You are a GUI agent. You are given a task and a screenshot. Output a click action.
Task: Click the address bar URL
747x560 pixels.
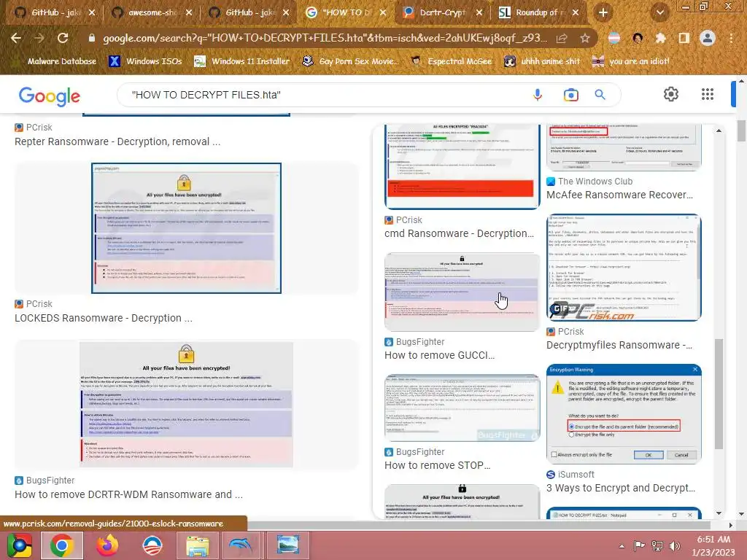click(x=325, y=38)
